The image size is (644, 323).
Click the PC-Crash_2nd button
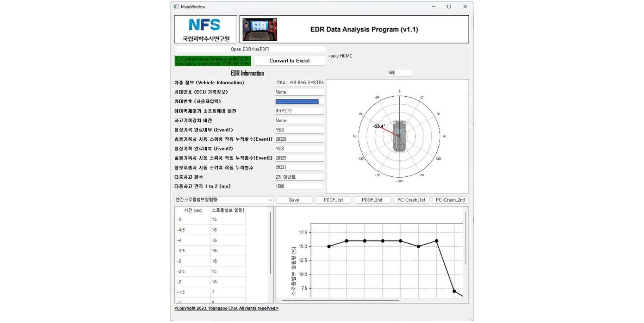[450, 200]
